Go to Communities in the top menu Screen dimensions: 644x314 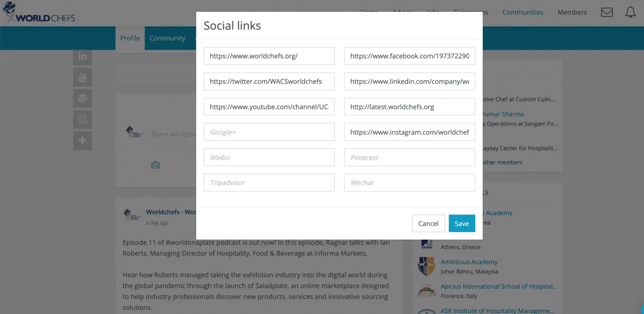click(523, 12)
